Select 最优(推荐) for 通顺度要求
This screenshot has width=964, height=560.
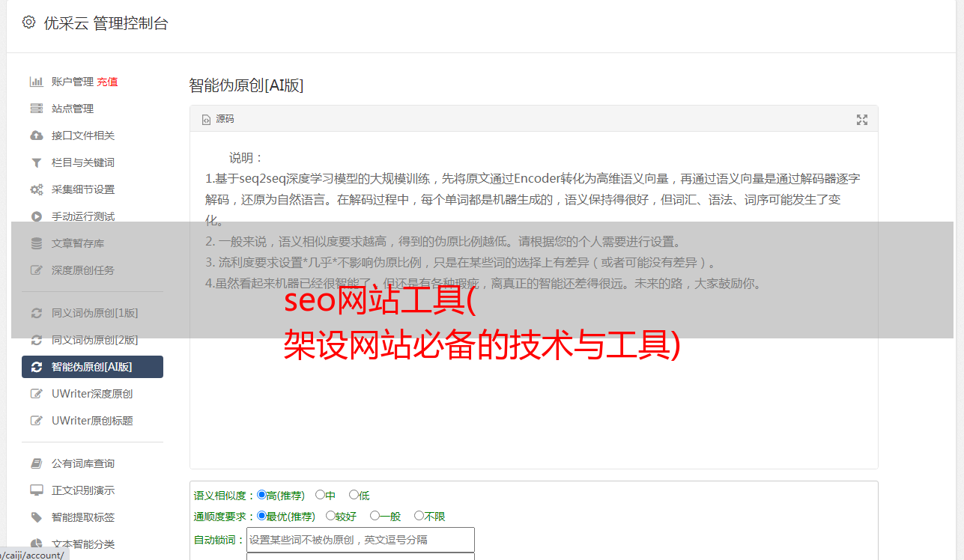pos(261,516)
